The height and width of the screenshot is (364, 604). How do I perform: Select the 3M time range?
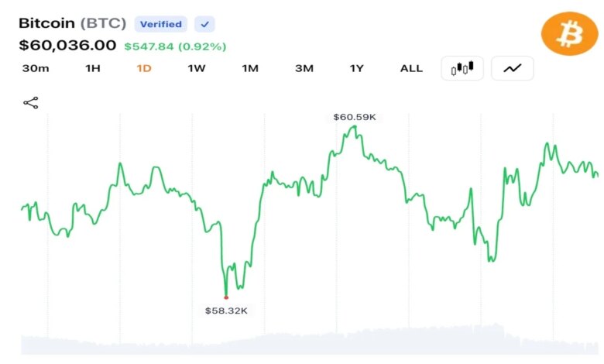pos(304,69)
